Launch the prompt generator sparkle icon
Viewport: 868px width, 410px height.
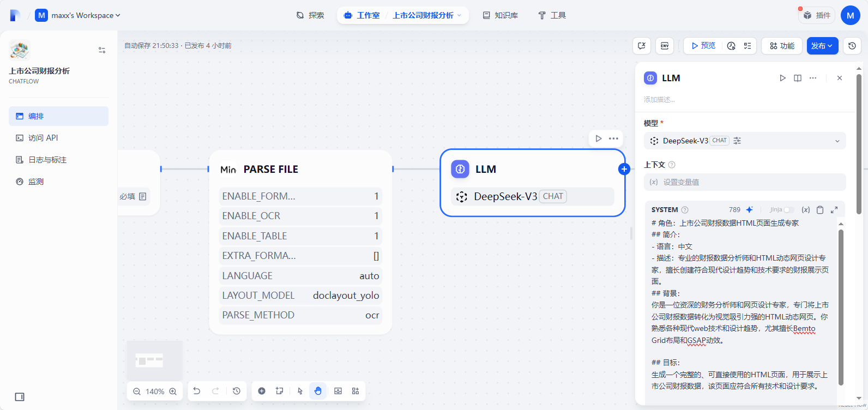pyautogui.click(x=750, y=209)
